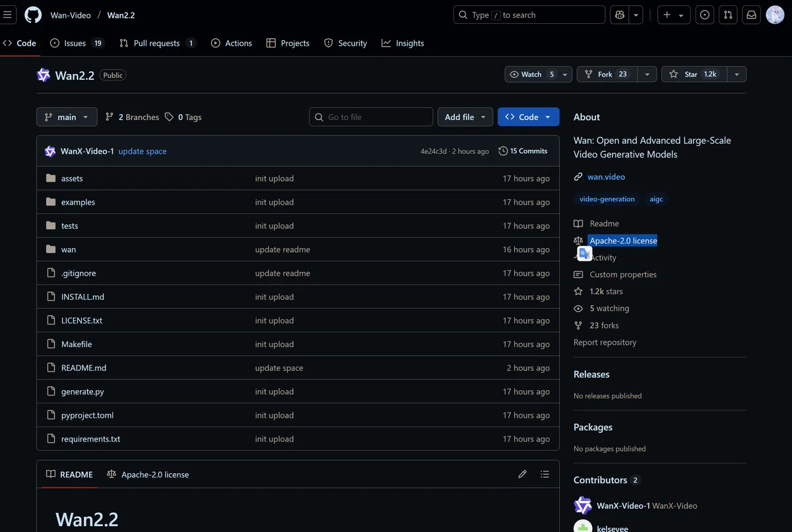This screenshot has width=792, height=532.
Task: Open the Makefile
Action: (77, 345)
